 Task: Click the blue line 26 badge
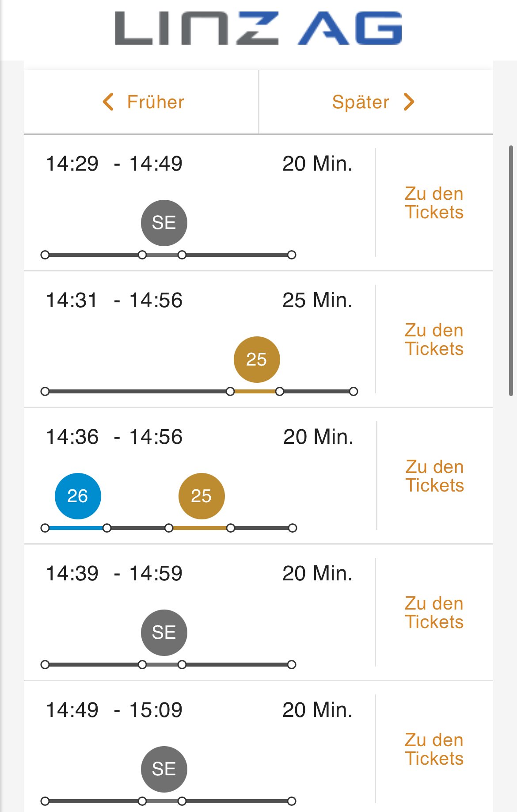point(78,496)
